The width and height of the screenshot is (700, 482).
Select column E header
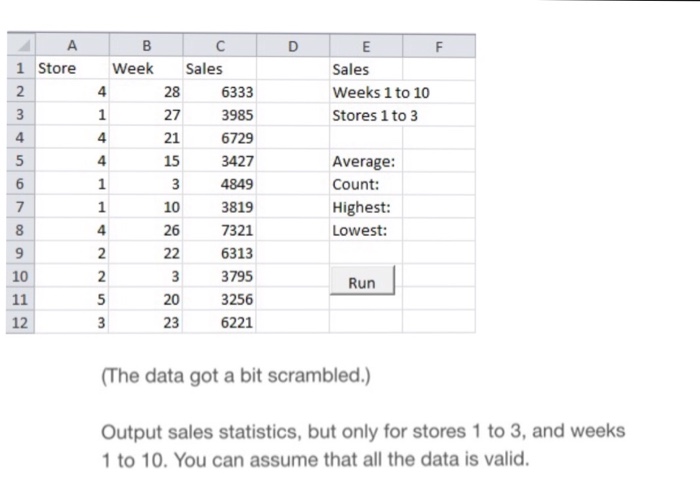366,46
